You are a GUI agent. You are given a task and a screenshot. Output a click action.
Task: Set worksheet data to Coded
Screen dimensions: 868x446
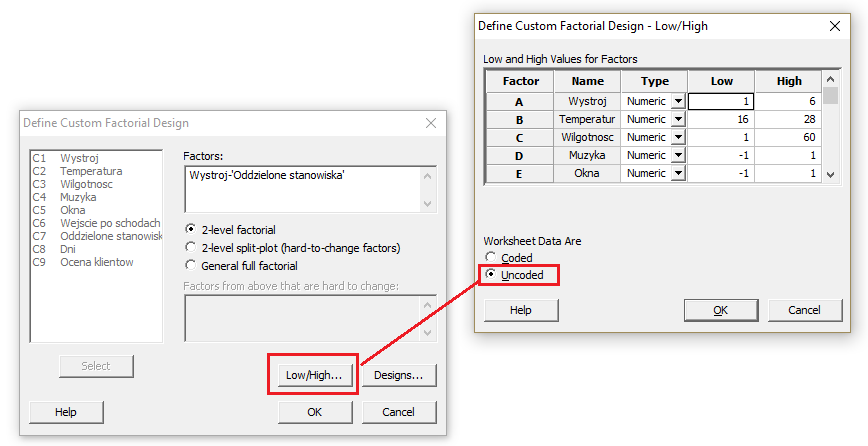[491, 258]
